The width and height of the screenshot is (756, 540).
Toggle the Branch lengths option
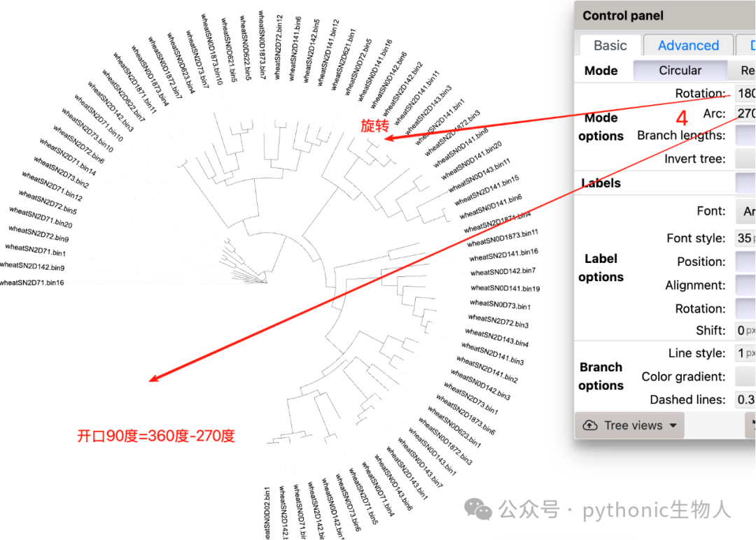tap(745, 136)
